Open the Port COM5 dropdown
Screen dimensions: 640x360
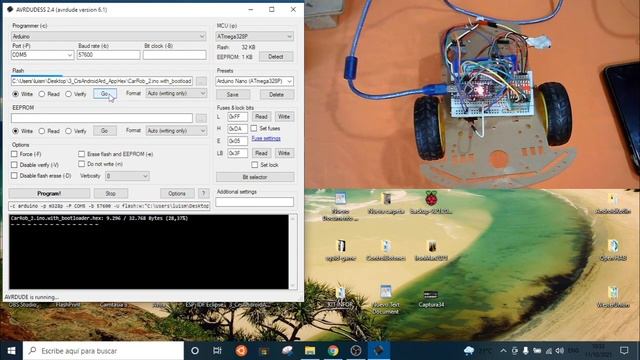click(42, 55)
